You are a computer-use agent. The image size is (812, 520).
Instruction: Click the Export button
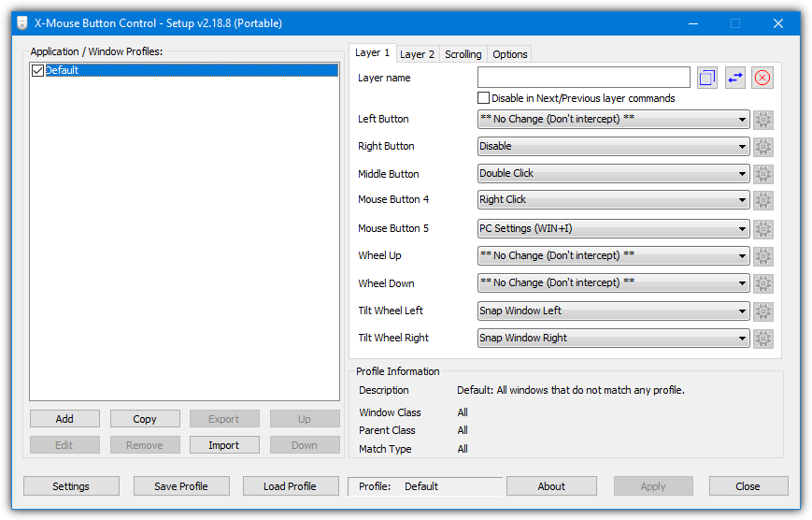coord(224,419)
